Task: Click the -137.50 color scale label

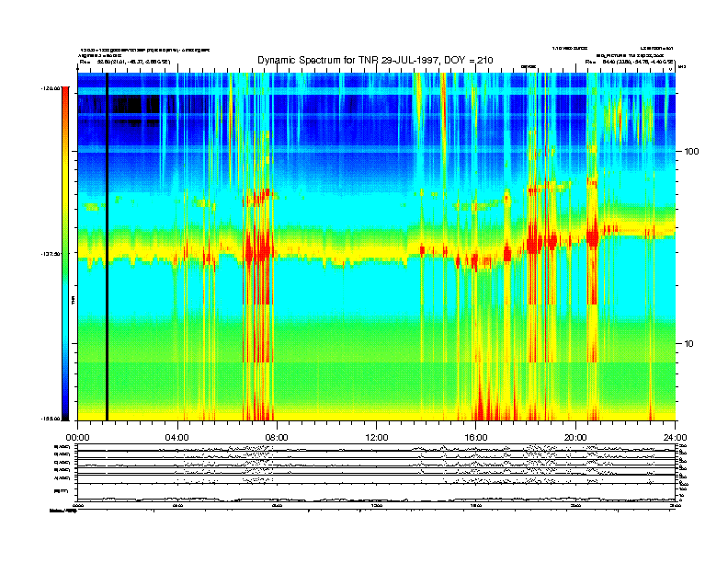Action: 49,254
